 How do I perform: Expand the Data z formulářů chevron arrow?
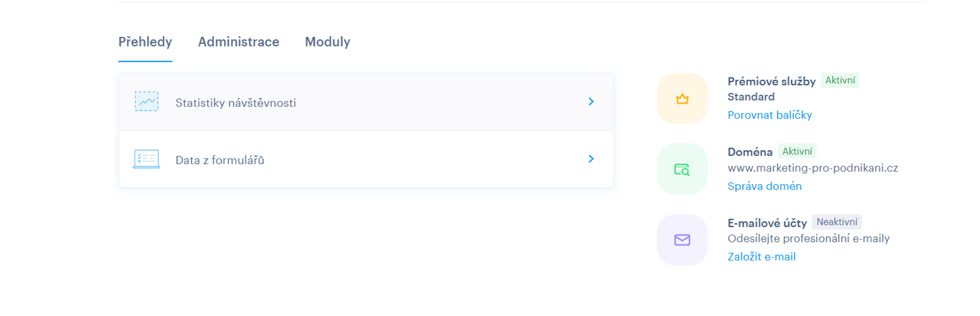tap(591, 159)
